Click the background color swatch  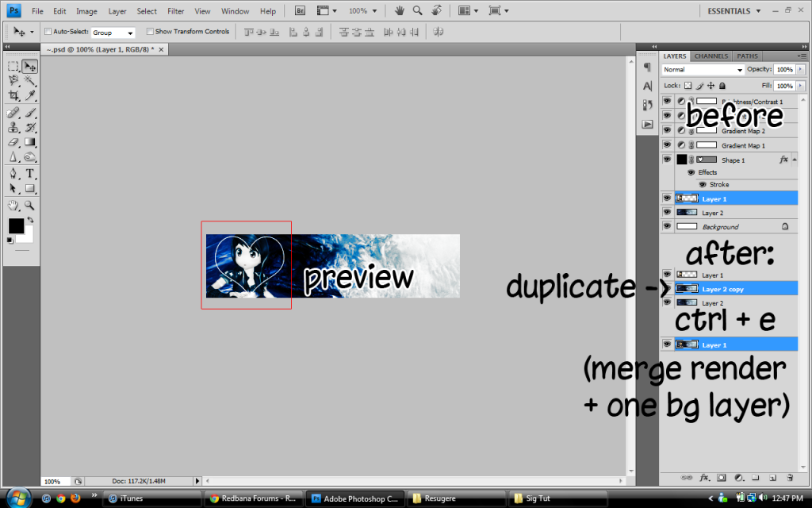tap(27, 237)
